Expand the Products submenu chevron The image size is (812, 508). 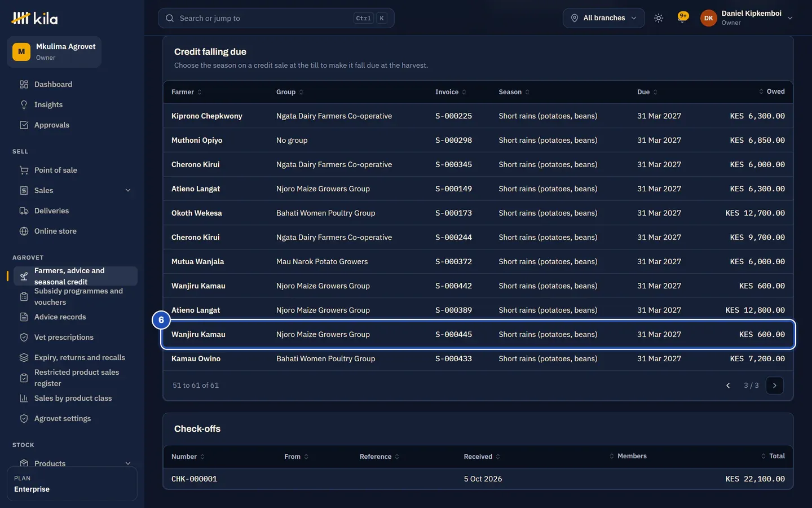click(x=128, y=463)
